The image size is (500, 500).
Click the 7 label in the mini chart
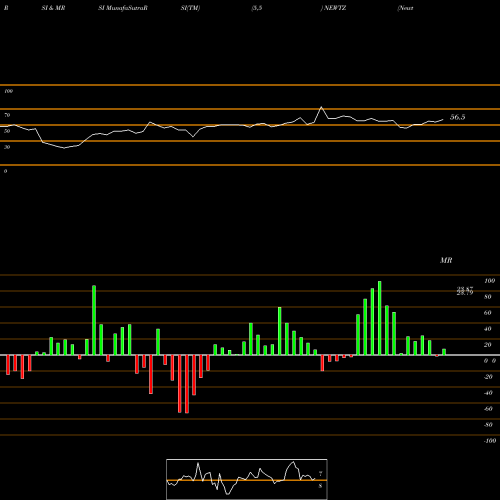point(320,473)
